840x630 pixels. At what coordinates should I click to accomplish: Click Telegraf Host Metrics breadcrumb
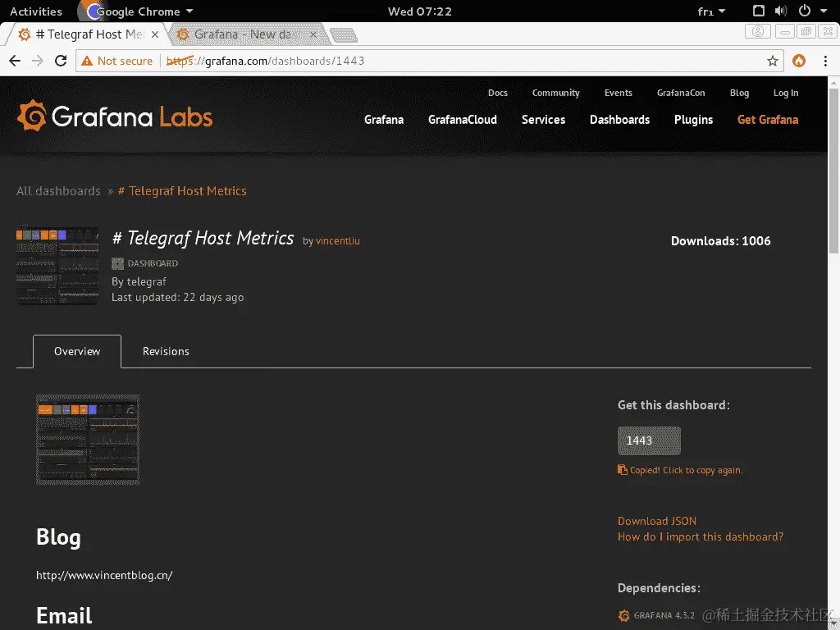coord(182,191)
